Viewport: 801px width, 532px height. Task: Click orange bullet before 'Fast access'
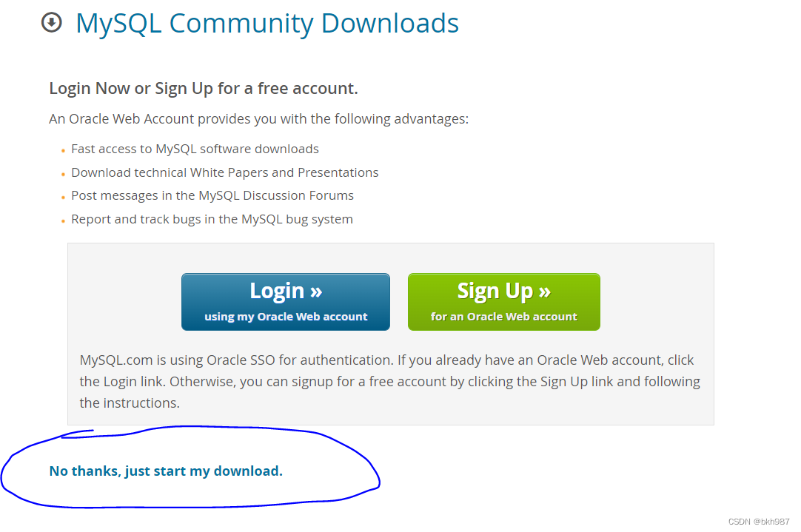63,151
